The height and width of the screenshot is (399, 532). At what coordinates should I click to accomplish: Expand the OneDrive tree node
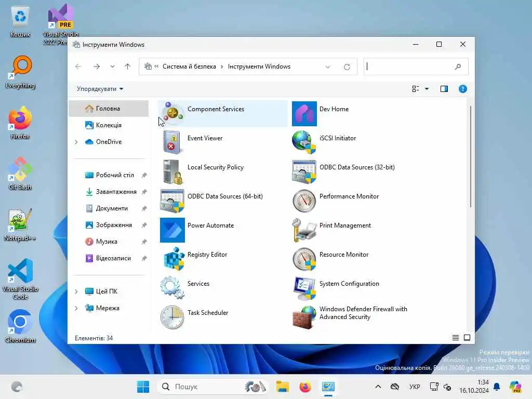pyautogui.click(x=76, y=142)
